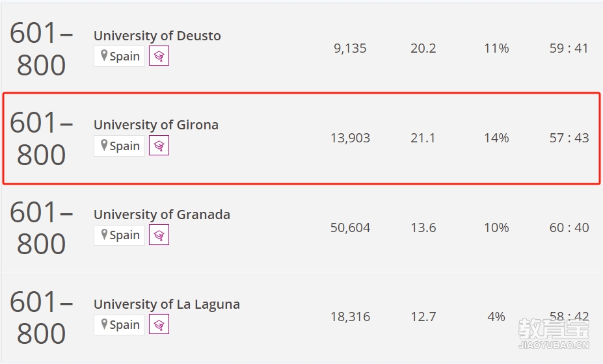Click the 601–800 rank of University of Girona

(x=41, y=138)
